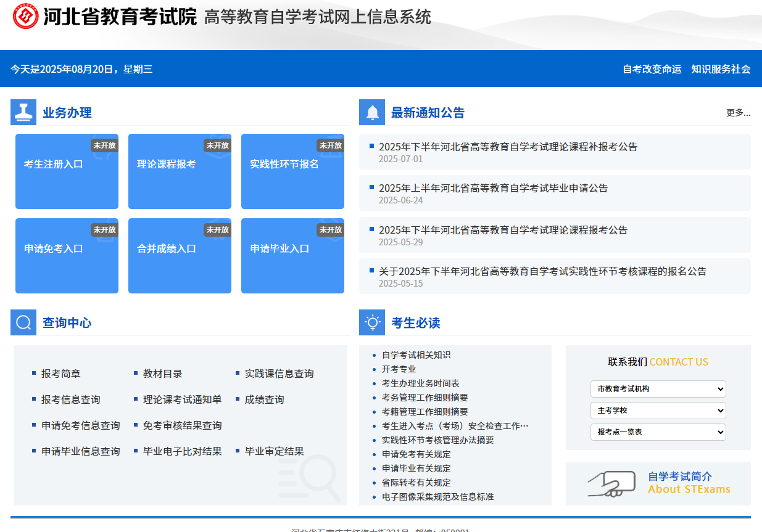Open the 实践课信息查询 link
The image size is (762, 532).
tap(280, 374)
